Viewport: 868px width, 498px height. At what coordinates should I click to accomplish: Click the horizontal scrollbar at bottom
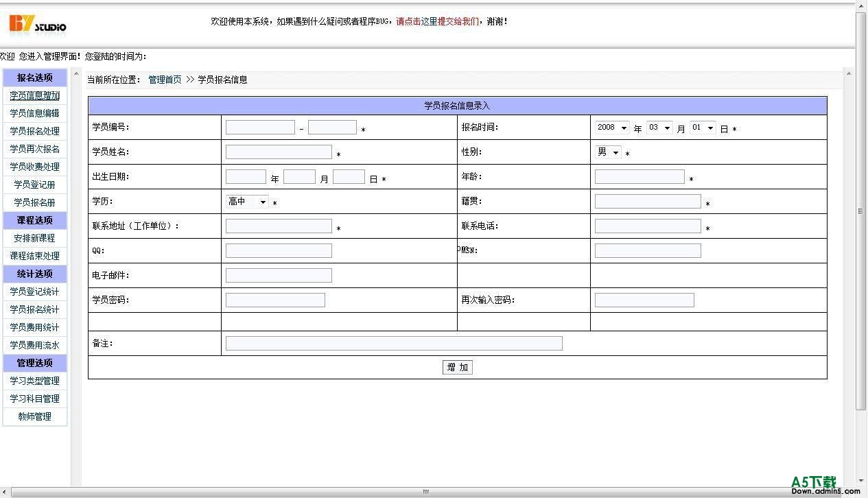pos(425,492)
